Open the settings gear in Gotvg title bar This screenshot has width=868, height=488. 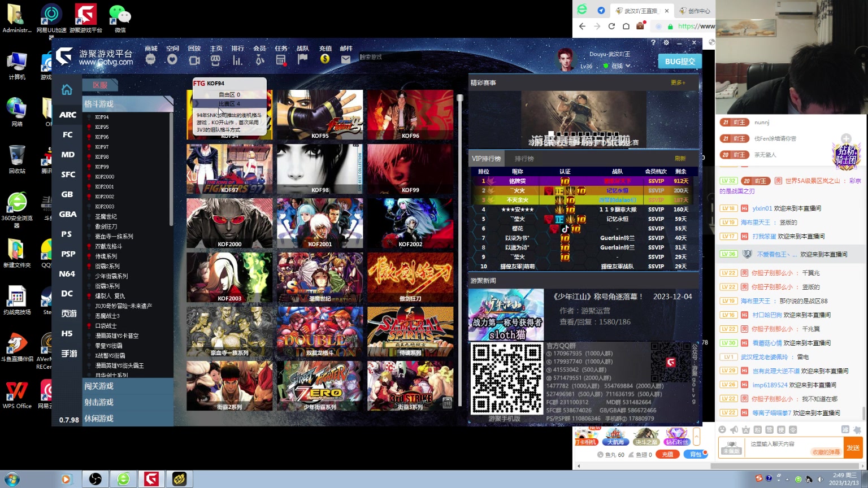(x=666, y=42)
